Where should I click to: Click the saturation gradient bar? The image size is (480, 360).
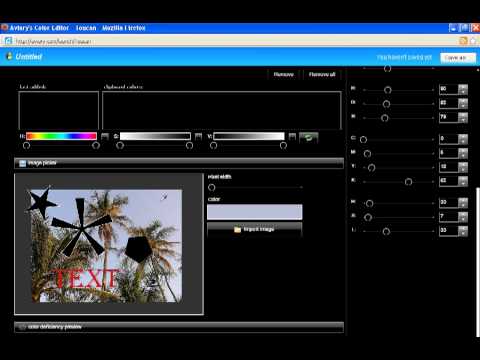pyautogui.click(x=155, y=136)
